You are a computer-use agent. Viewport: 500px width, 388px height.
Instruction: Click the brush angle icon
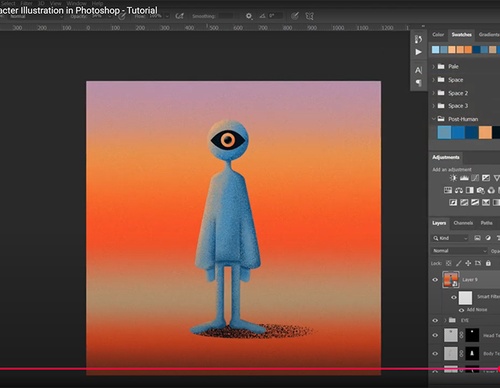click(263, 16)
